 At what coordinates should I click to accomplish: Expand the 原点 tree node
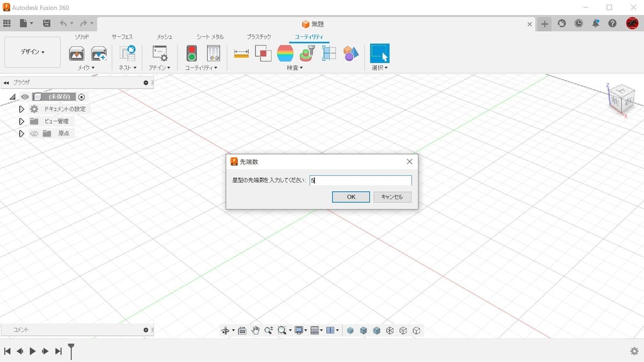click(x=21, y=134)
